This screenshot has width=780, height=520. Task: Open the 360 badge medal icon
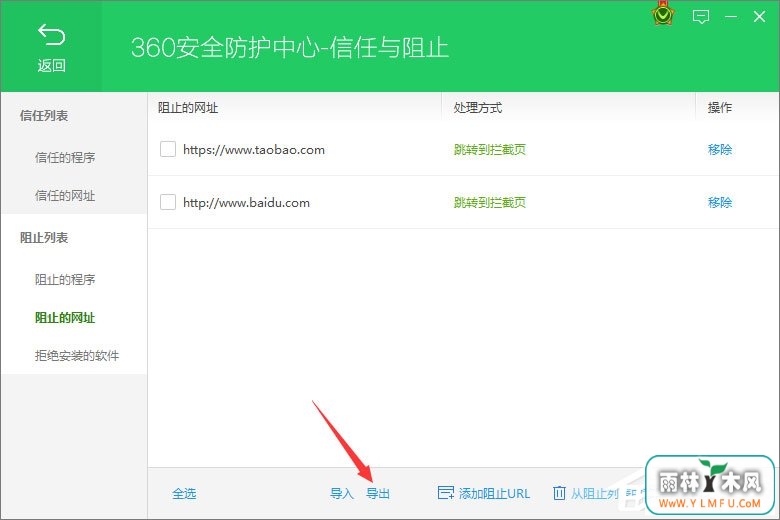[x=663, y=15]
